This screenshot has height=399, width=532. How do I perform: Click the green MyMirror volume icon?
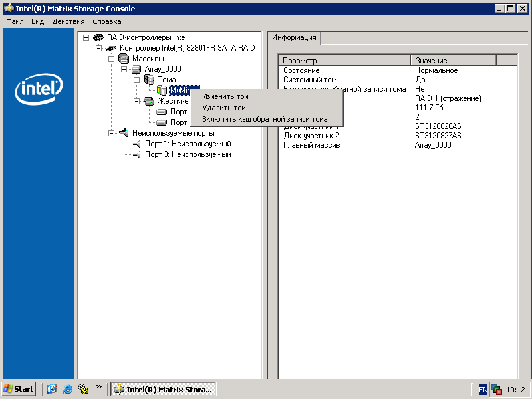(162, 90)
